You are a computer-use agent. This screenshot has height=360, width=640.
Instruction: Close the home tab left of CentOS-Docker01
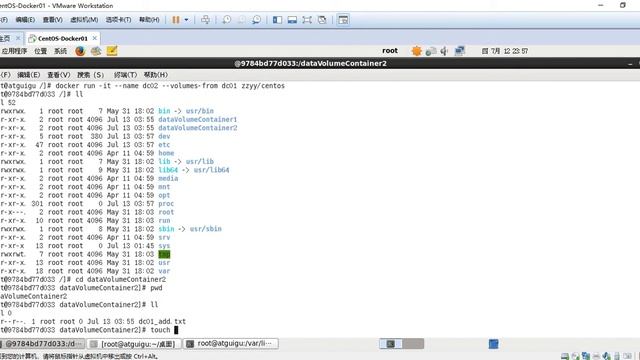coord(18,38)
